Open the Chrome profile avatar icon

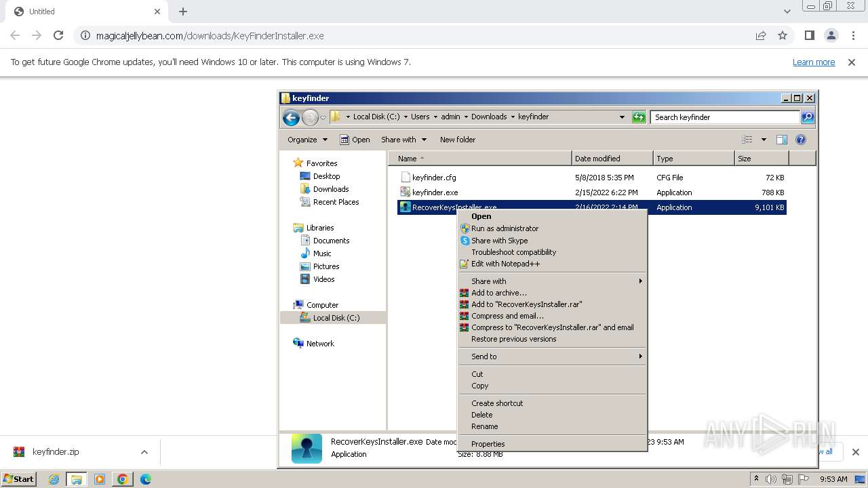(x=831, y=35)
